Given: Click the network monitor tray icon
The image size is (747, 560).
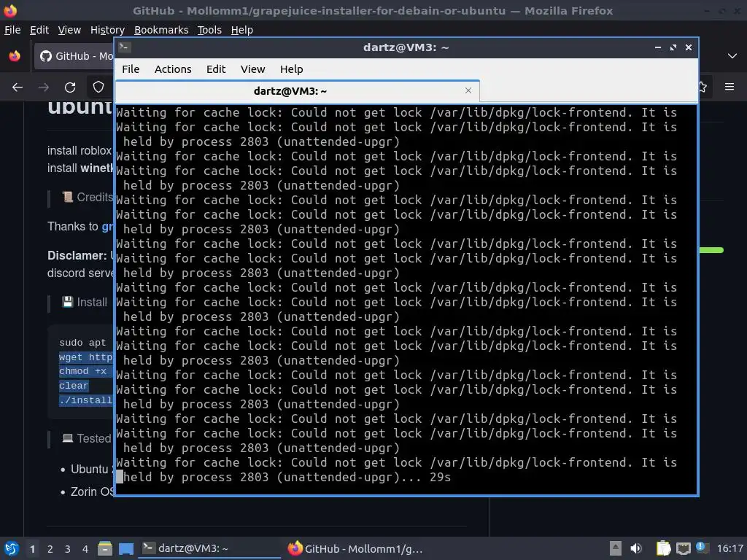Looking at the screenshot, I should 683,548.
